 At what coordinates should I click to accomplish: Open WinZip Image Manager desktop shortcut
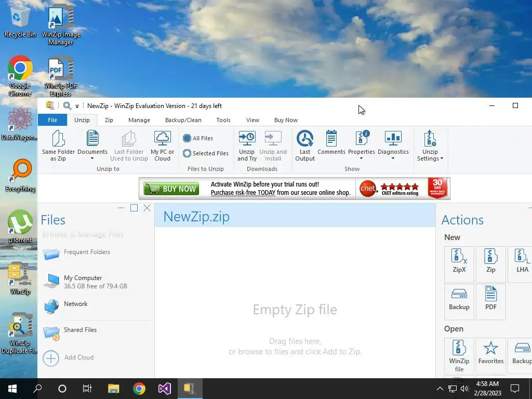click(x=60, y=24)
